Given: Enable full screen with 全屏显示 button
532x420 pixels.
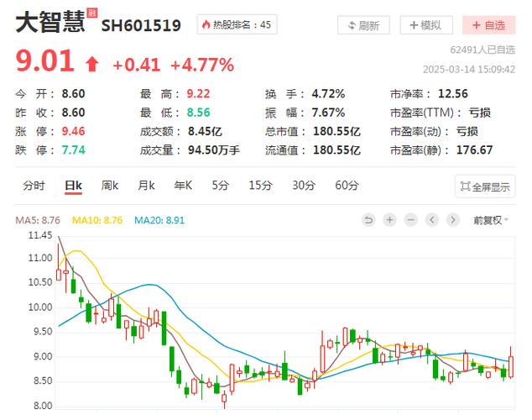Looking at the screenshot, I should 485,186.
